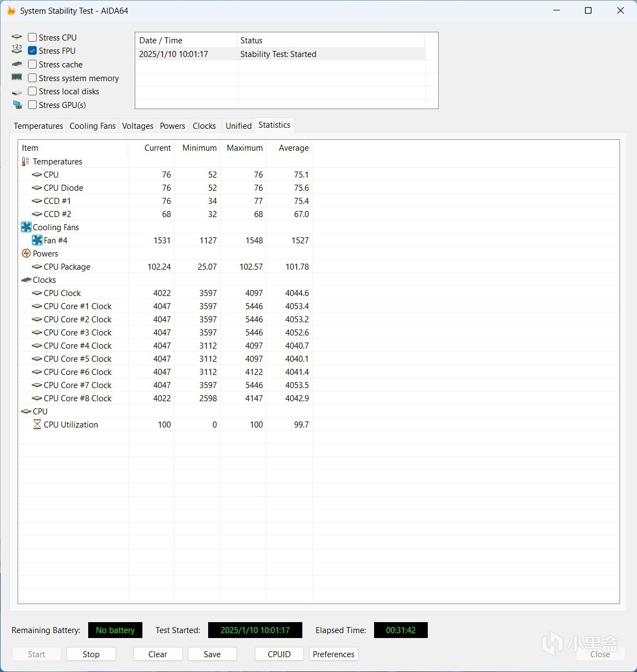This screenshot has width=637, height=672.
Task: Click the Date / Time log column header
Action: point(186,40)
